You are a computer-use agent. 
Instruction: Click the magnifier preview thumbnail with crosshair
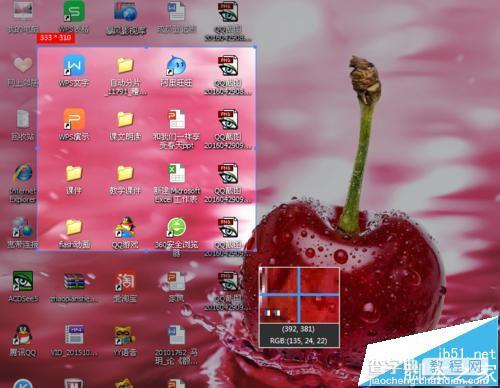click(299, 295)
